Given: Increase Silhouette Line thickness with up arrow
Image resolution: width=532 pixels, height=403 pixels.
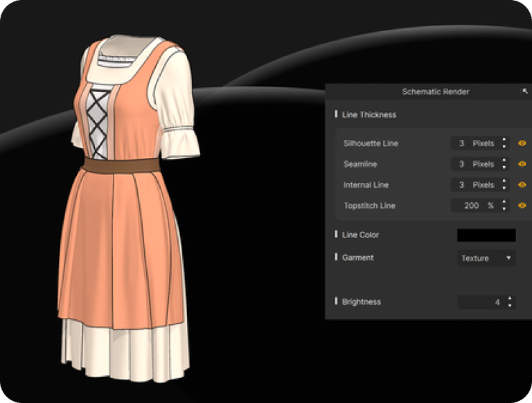Looking at the screenshot, I should pyautogui.click(x=504, y=140).
